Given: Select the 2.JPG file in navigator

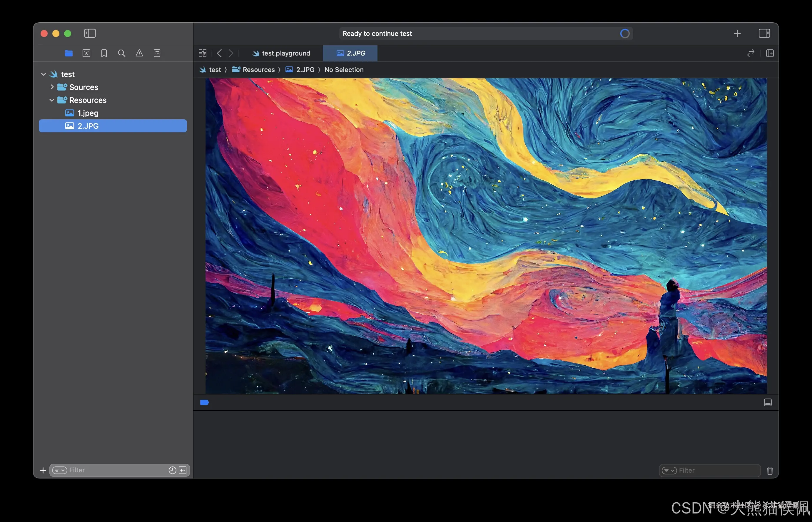Looking at the screenshot, I should point(113,126).
